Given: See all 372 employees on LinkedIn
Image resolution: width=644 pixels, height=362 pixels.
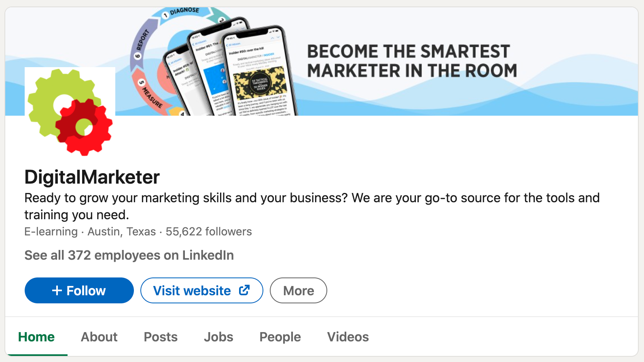Looking at the screenshot, I should [x=129, y=255].
